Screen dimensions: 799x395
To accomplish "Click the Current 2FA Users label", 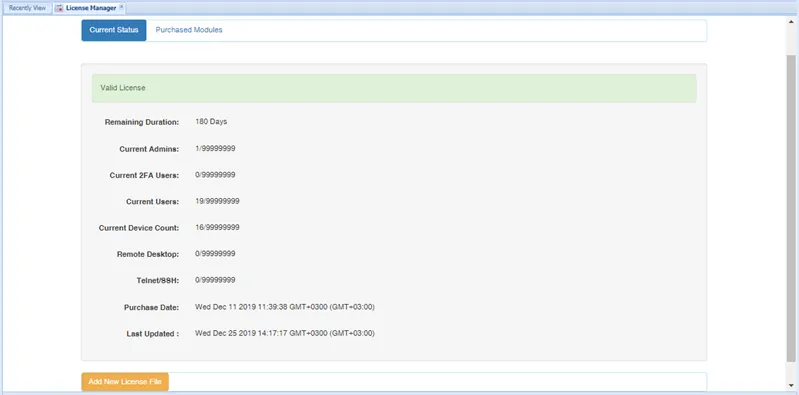I will [x=144, y=175].
